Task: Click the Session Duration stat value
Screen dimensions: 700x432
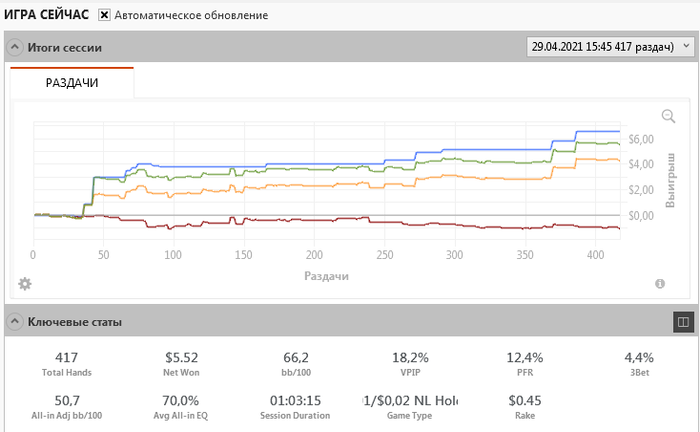Action: [x=295, y=400]
